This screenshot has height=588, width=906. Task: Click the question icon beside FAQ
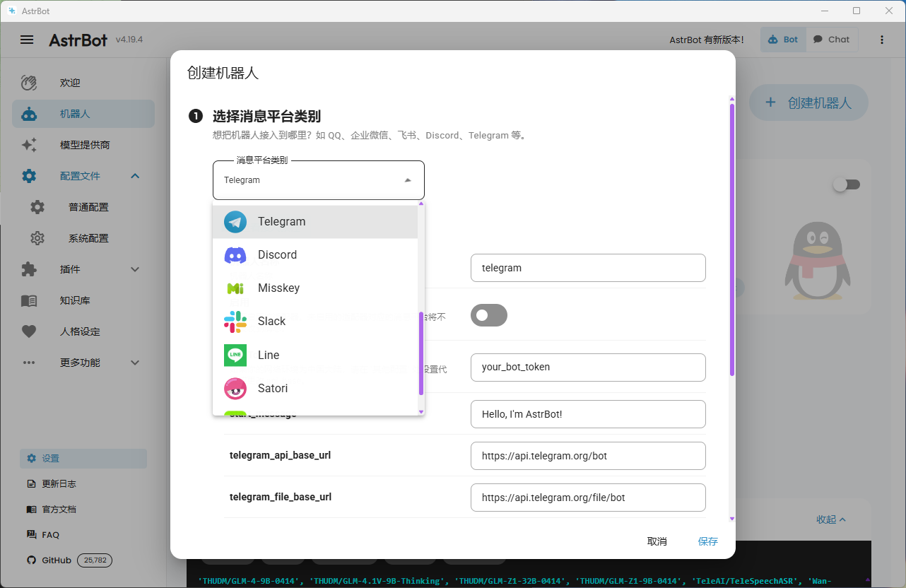tap(31, 534)
